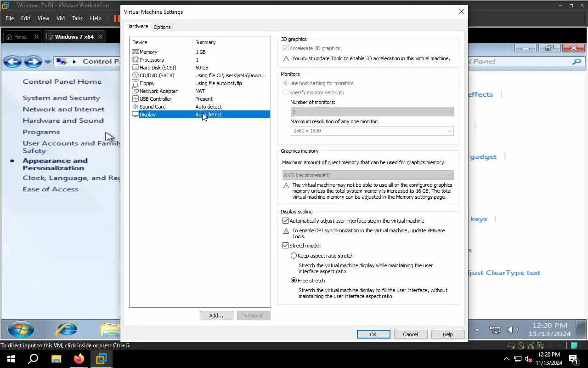Image resolution: width=588 pixels, height=368 pixels.
Task: Open the VMware Tabs menu
Action: click(77, 18)
